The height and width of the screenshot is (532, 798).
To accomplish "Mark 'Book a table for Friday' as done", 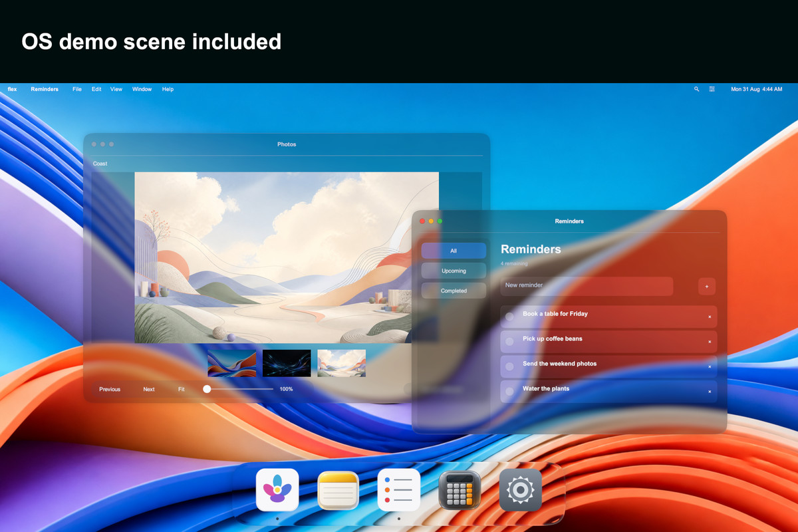I will (509, 317).
